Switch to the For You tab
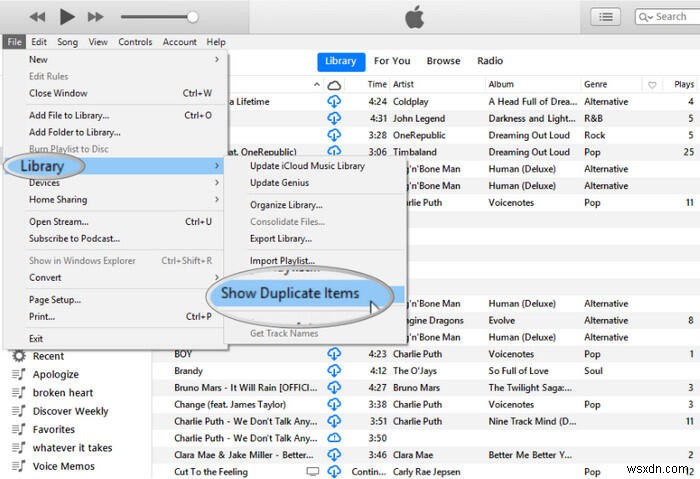 pyautogui.click(x=392, y=61)
